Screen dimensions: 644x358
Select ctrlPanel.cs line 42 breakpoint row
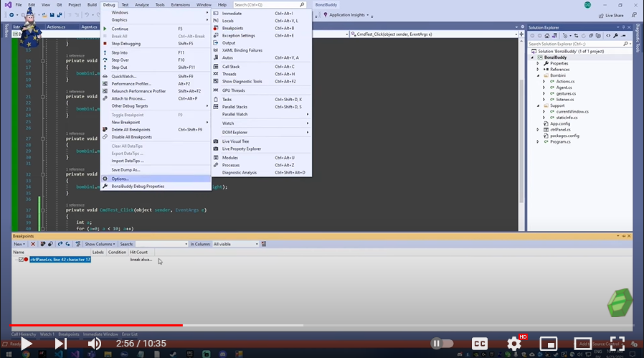pyautogui.click(x=60, y=260)
